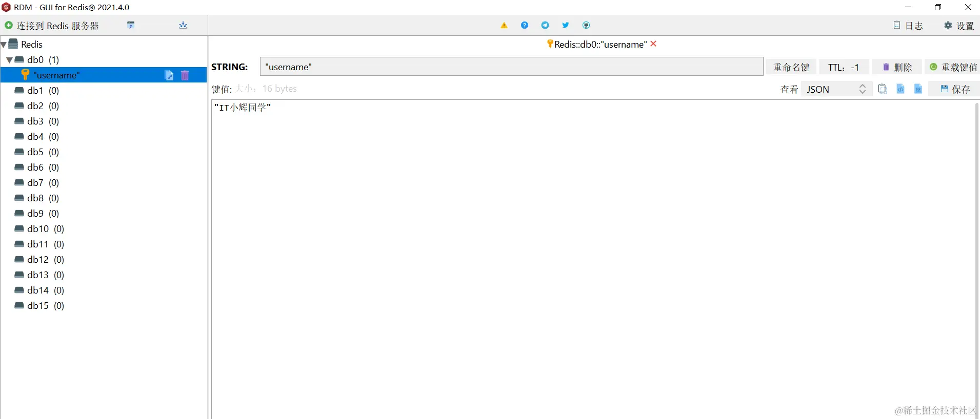Click into the value editor text area

593,260
